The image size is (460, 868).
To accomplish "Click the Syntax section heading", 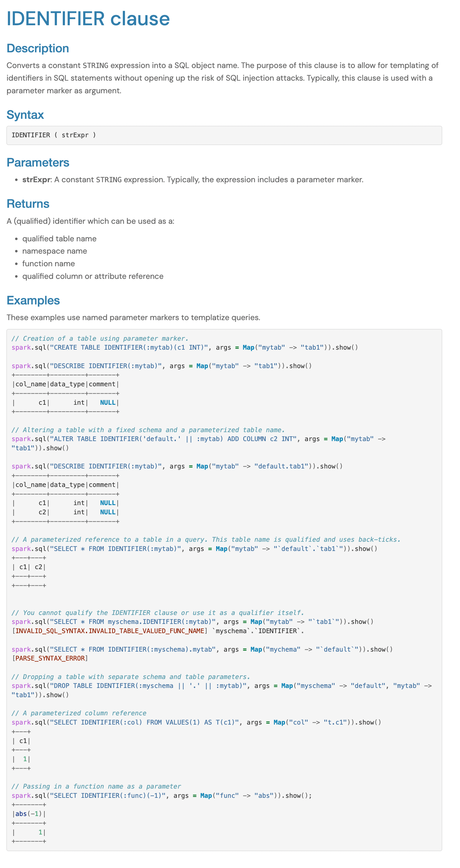I will [x=25, y=115].
